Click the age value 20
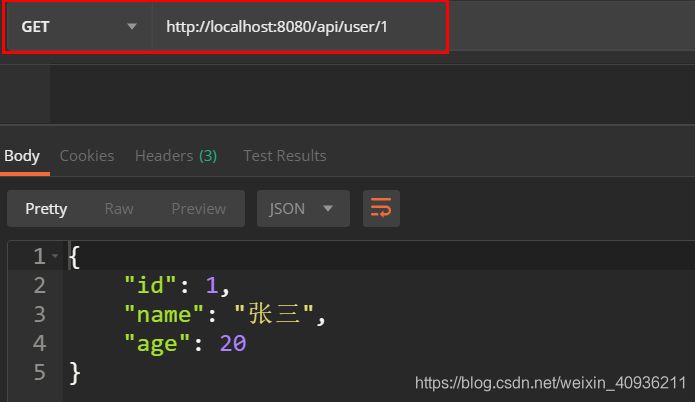Screen dimensions: 695x402 point(233,344)
